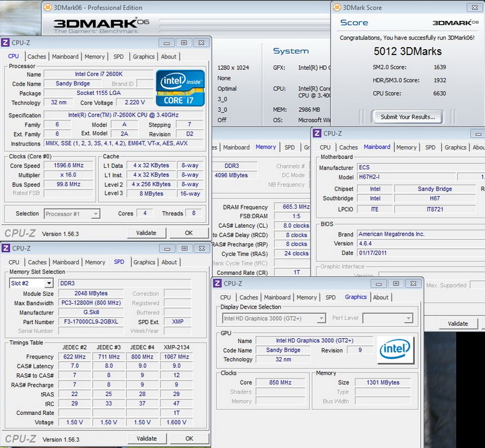This screenshot has height=448, width=485.
Task: Click the CPU-Z icon in the Graphics window title bar
Action: 218,284
